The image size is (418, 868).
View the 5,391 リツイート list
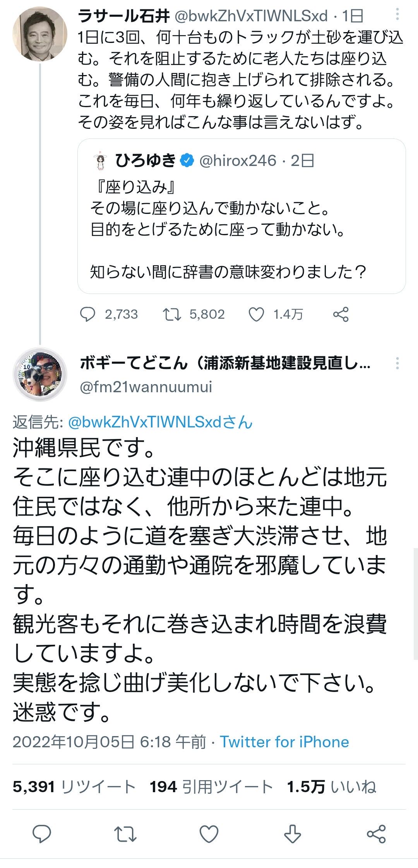74,786
